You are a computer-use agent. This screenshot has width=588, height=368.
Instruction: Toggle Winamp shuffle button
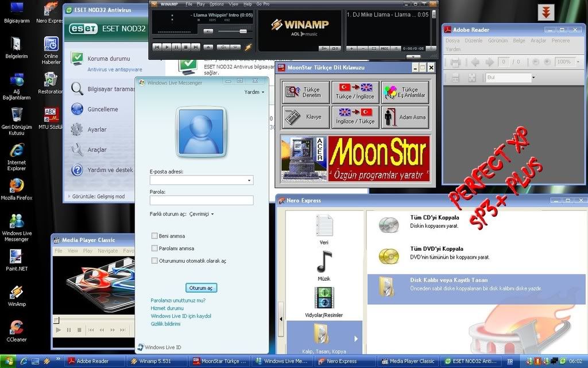point(223,47)
